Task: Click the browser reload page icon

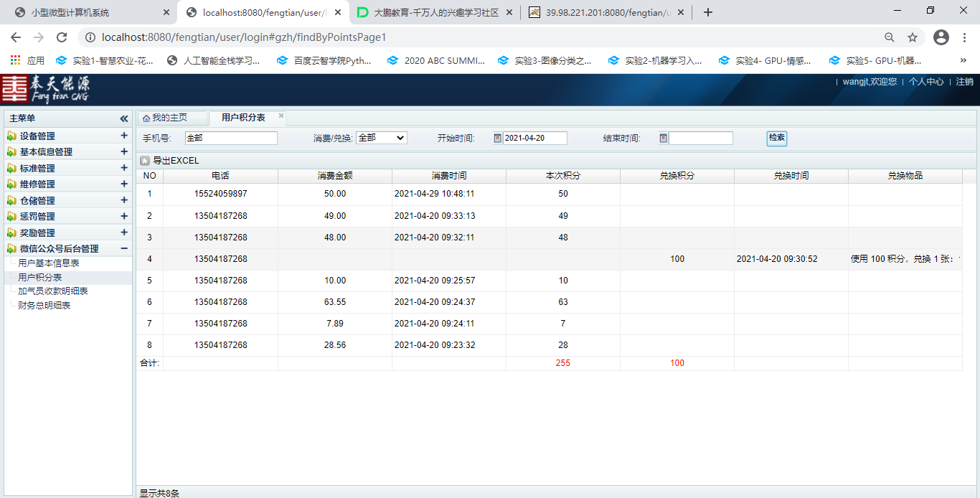Action: point(62,37)
